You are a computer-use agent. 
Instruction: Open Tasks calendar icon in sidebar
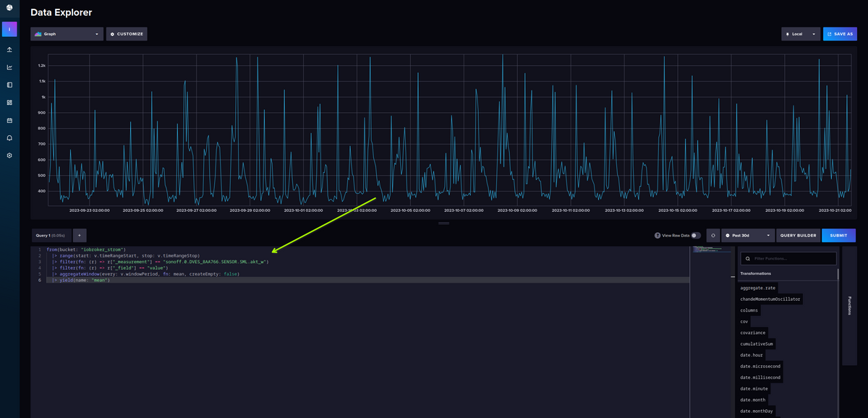[9, 120]
